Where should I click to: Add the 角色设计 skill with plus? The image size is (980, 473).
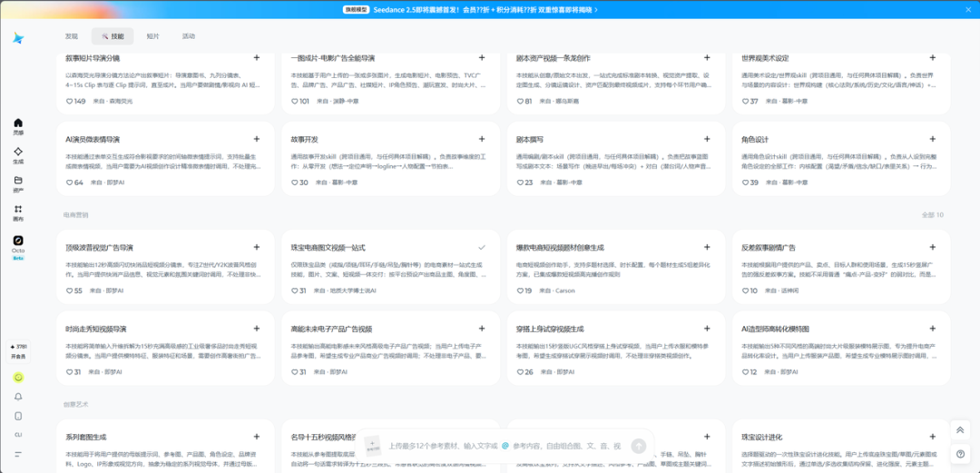point(932,139)
